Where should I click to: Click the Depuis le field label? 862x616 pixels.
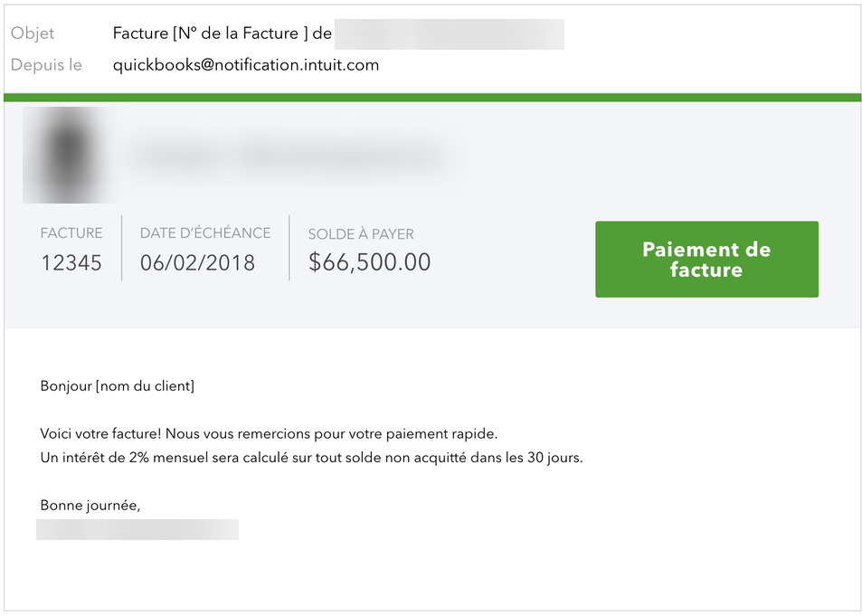point(46,65)
